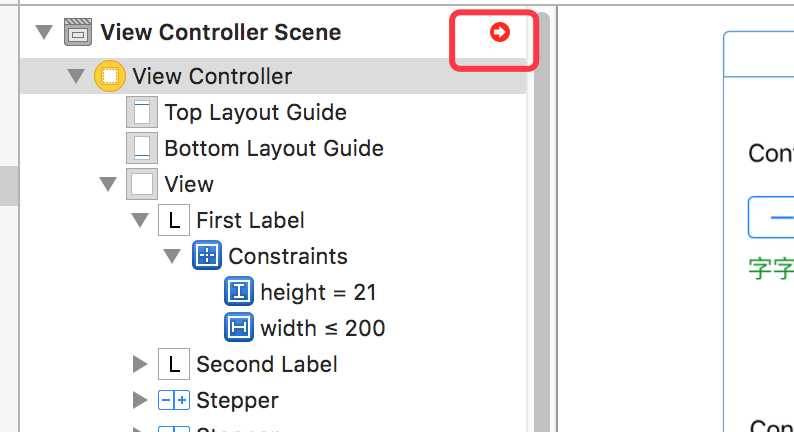Select the width ≤ 200 constraint row
Viewport: 794px width, 432px height.
coord(273,328)
